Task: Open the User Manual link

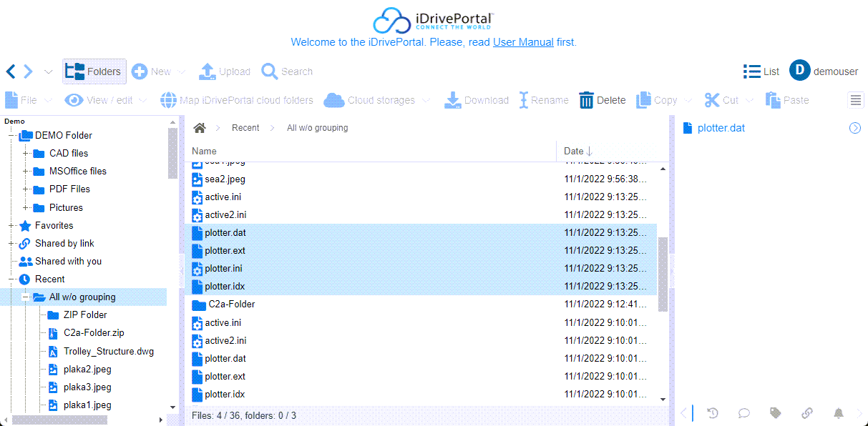Action: coord(522,42)
